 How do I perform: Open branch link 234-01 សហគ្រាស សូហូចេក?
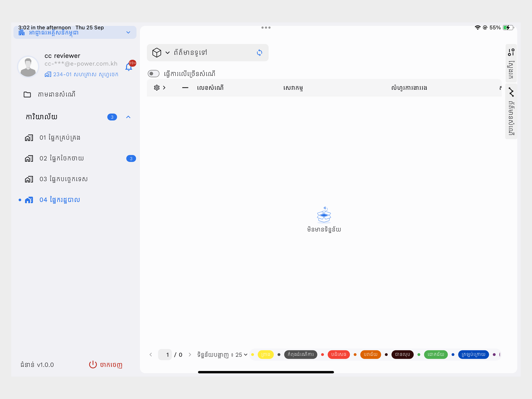82,75
